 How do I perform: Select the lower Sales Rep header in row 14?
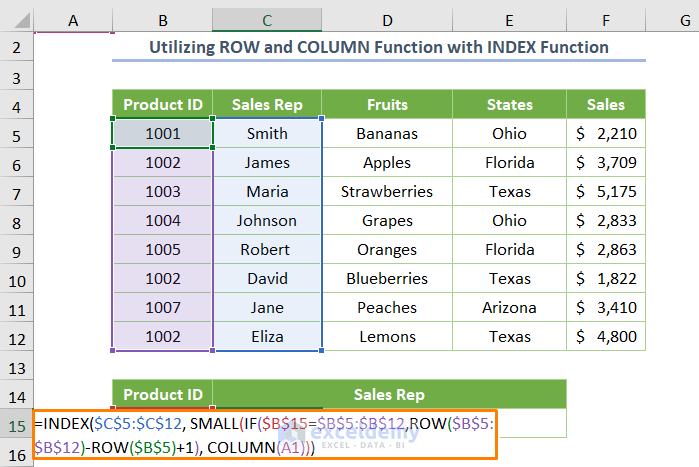pyautogui.click(x=389, y=395)
